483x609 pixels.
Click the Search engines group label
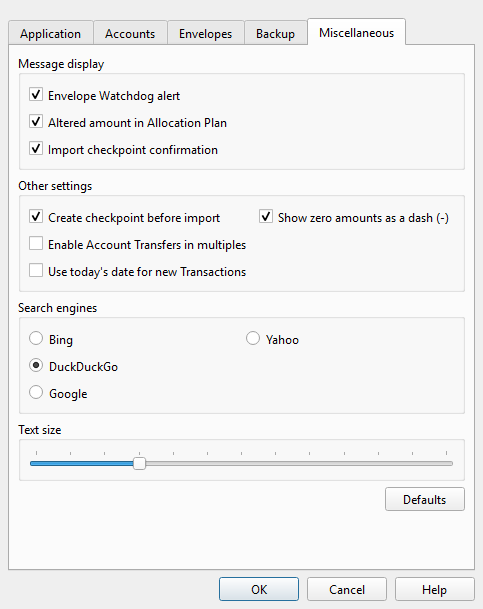57,308
